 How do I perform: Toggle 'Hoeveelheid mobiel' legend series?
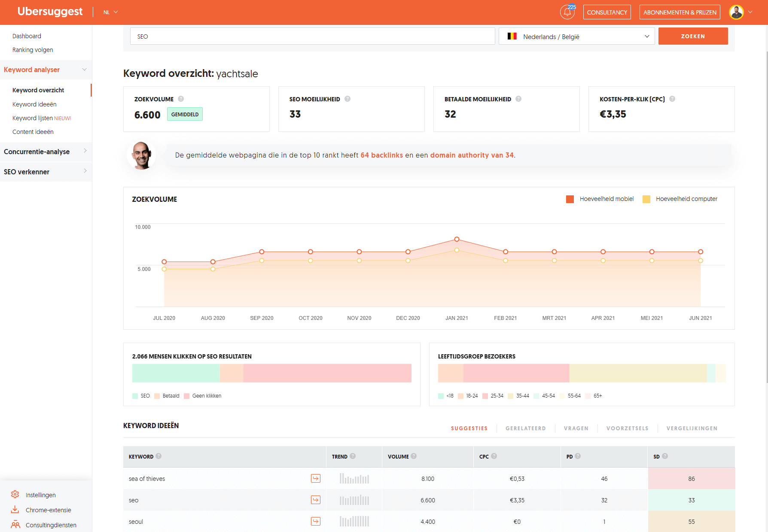coord(600,199)
